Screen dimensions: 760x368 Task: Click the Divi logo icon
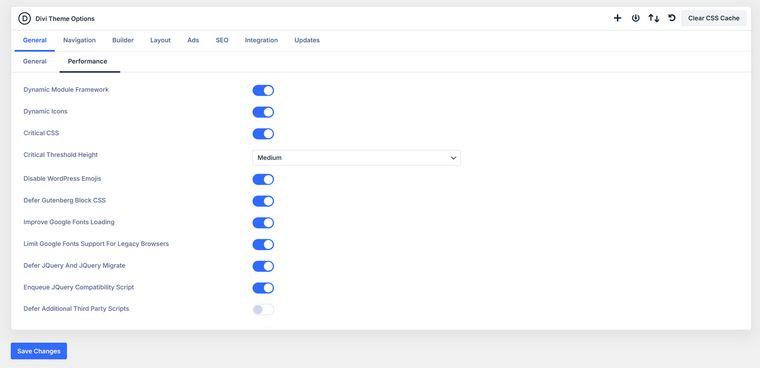tap(24, 18)
